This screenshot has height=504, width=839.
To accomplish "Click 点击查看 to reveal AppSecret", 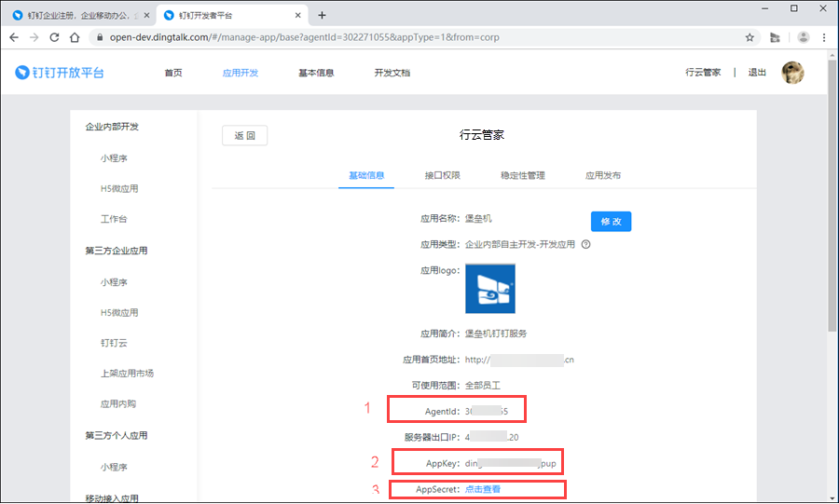I will [483, 489].
